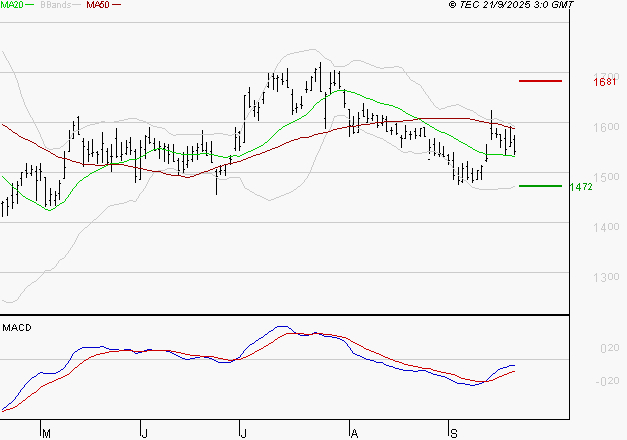Screen dimensions: 627x440
Task: Click the MA20 legend label
Action: (12, 5)
